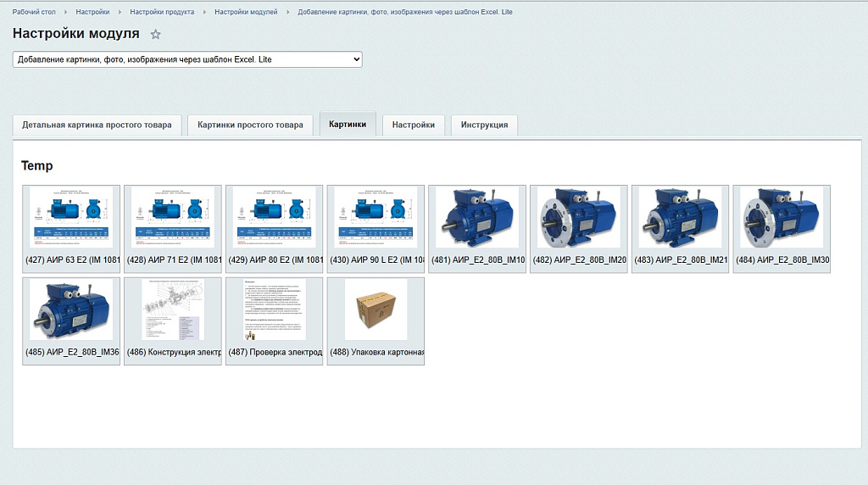This screenshot has height=485, width=868.
Task: Click document image (487) Проверка электродвигателя
Action: [275, 310]
